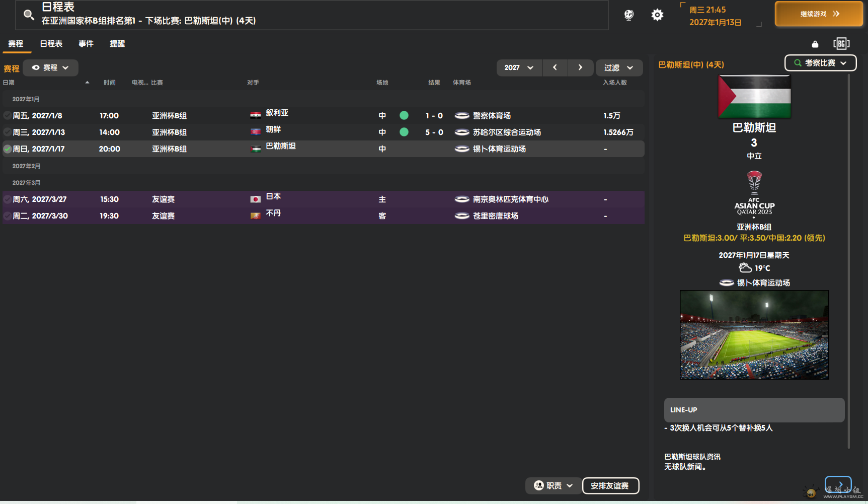Screen dimensions: 868x504
Task: Click the large Palestine flag
Action: (754, 96)
